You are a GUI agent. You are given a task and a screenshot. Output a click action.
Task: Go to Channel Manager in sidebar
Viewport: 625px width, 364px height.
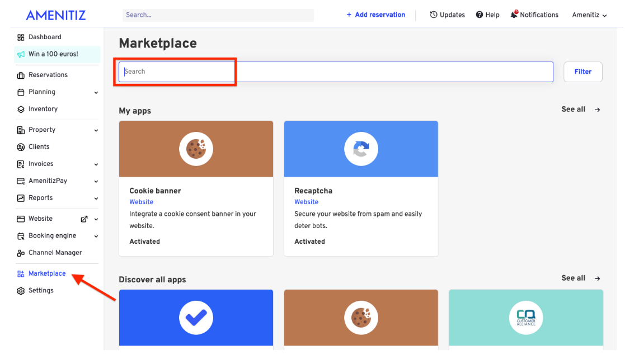pos(55,253)
